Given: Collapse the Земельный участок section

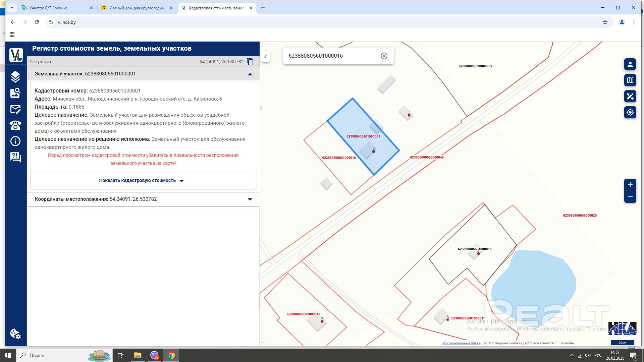Looking at the screenshot, I should coord(250,74).
